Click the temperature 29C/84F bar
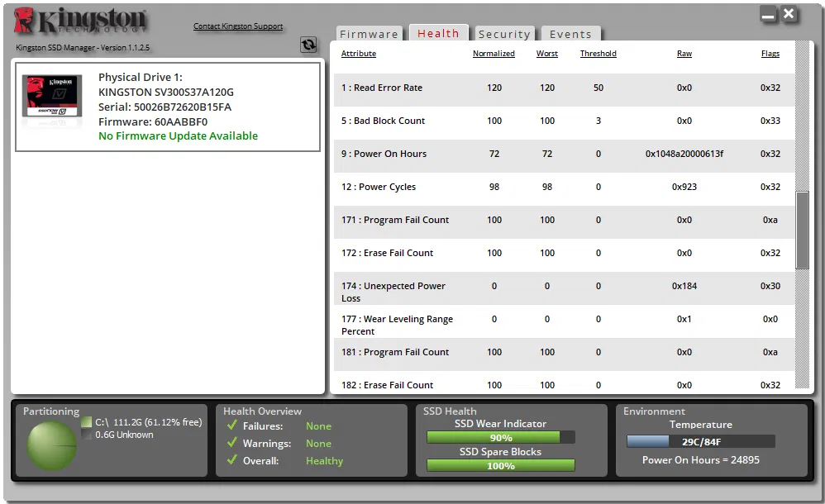 (701, 441)
